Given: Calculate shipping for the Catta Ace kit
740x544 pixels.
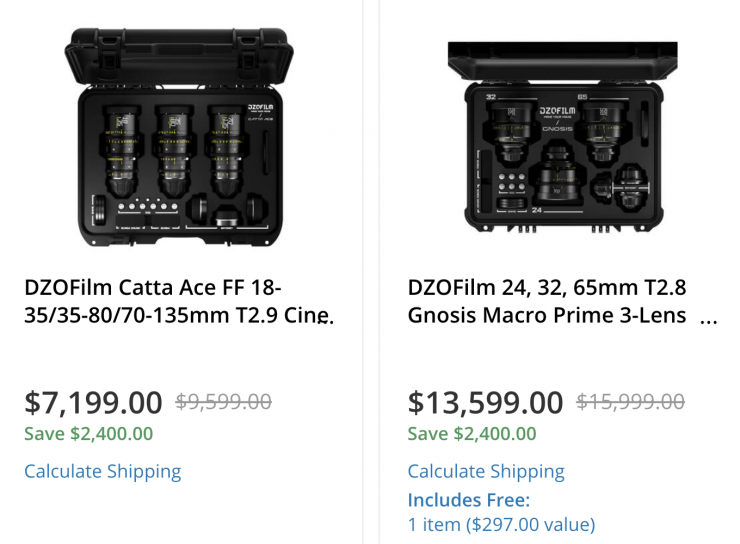Looking at the screenshot, I should [102, 471].
